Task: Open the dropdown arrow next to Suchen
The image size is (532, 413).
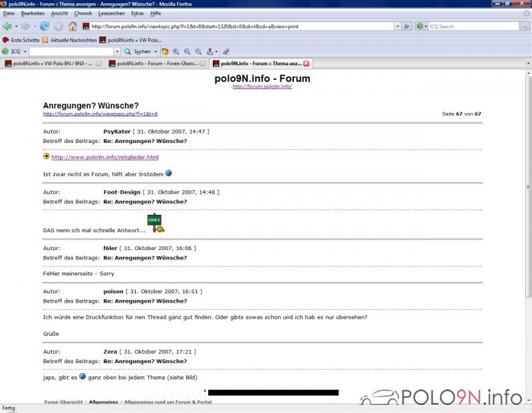Action: click(x=156, y=51)
